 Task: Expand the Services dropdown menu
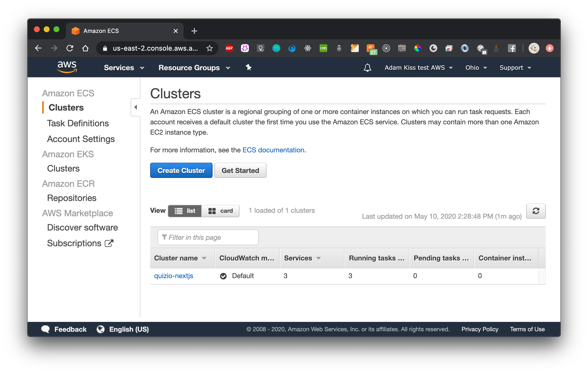tap(124, 68)
